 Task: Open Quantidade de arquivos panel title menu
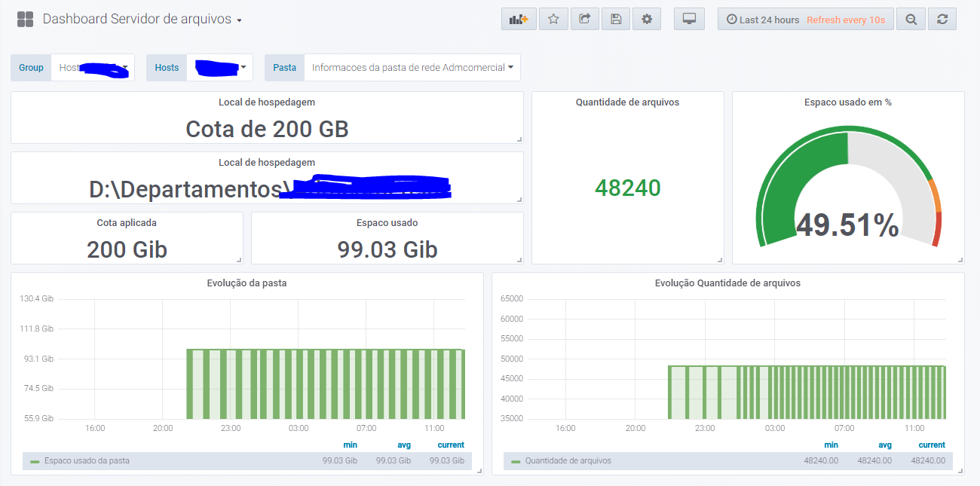[627, 102]
